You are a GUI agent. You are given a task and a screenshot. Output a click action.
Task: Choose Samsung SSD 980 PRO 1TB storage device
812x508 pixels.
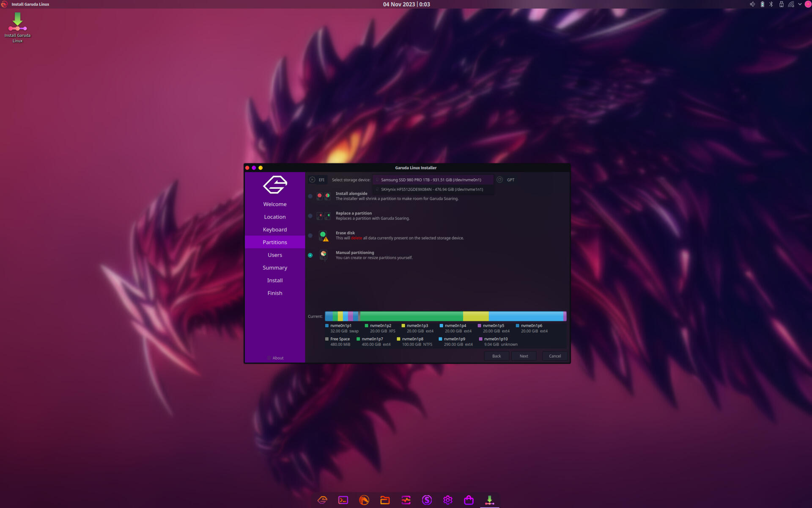coord(433,180)
